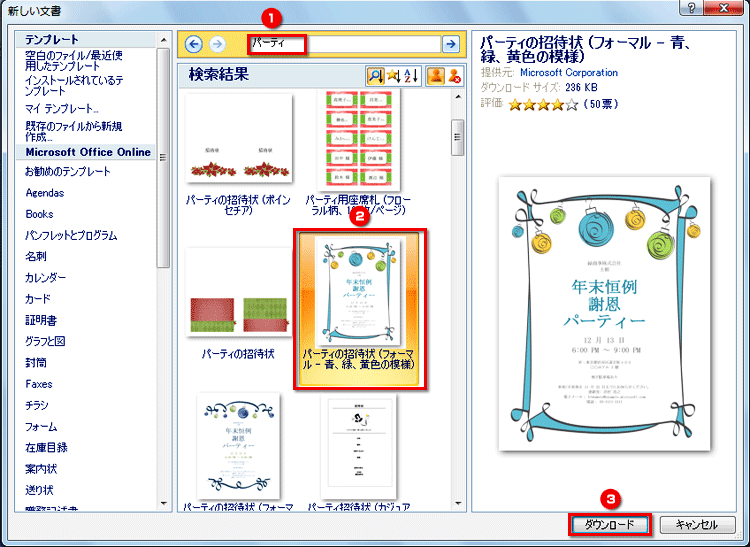Screen dimensions: 750x547
Task: Select チラシ category
Action: (37, 405)
